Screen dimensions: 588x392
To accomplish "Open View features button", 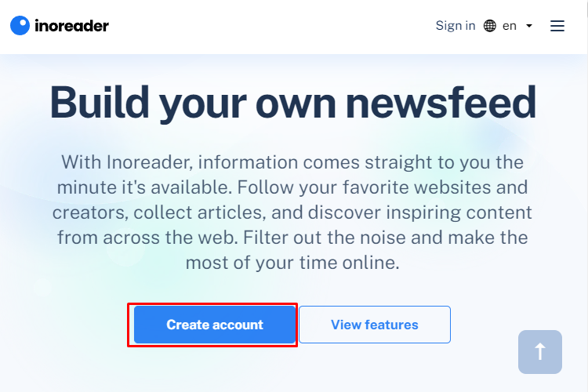I will [375, 325].
